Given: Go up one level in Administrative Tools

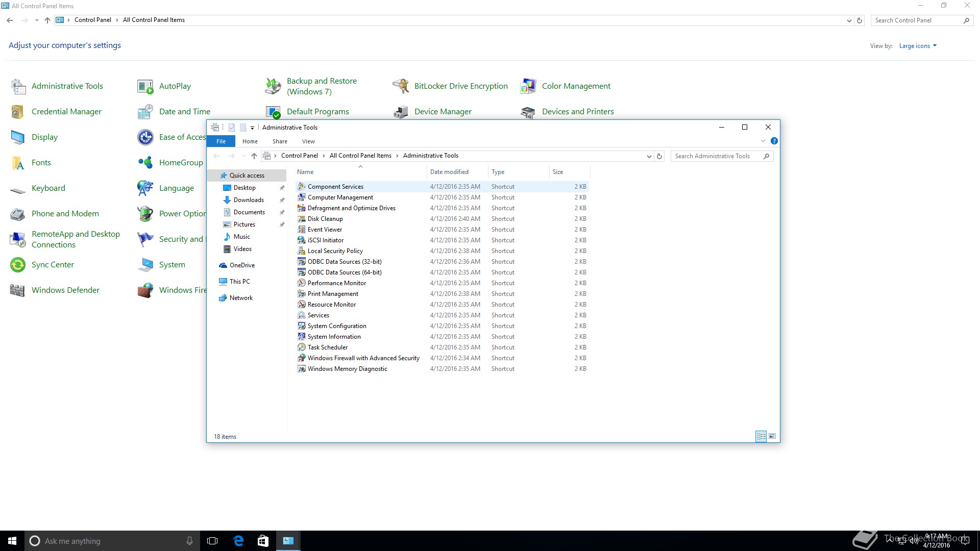Looking at the screenshot, I should pyautogui.click(x=254, y=156).
